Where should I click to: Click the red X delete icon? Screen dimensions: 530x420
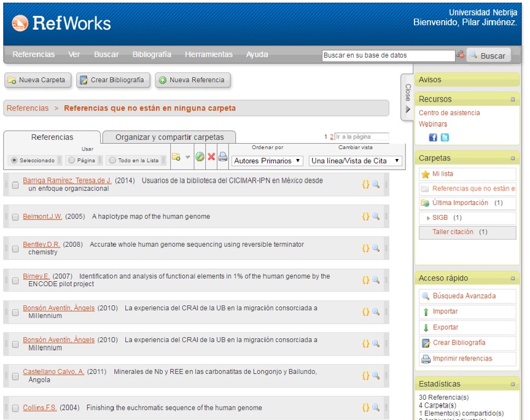coord(211,157)
